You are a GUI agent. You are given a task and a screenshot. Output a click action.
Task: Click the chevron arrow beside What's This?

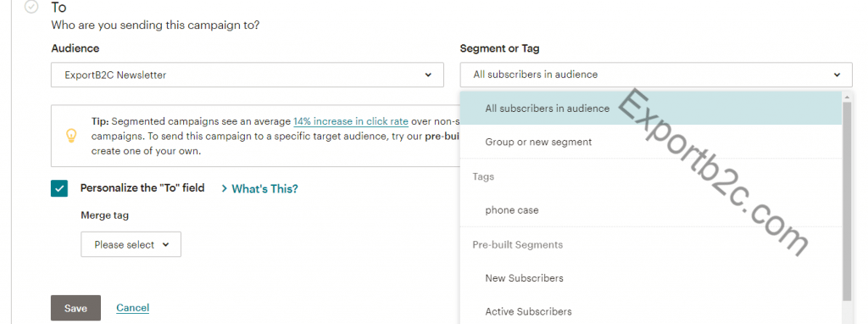coord(224,189)
